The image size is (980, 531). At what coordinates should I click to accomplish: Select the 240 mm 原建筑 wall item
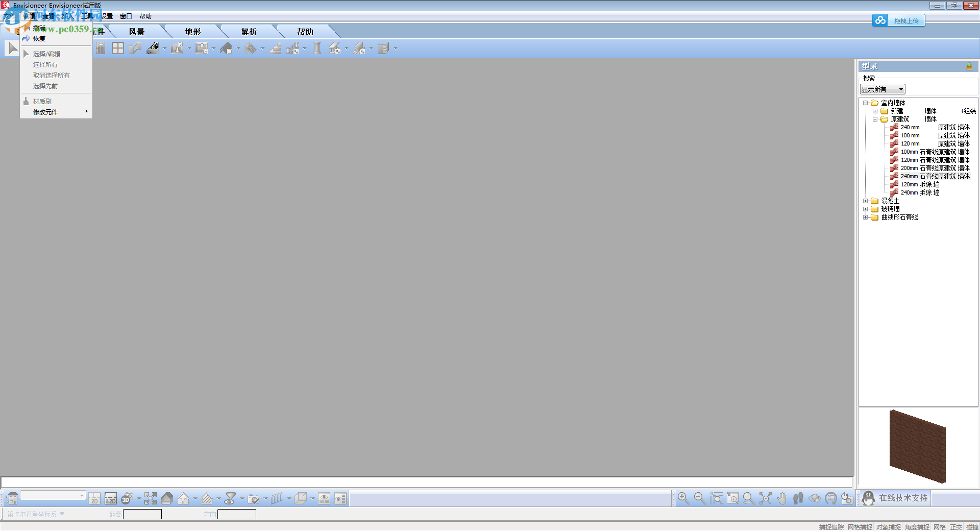click(930, 128)
